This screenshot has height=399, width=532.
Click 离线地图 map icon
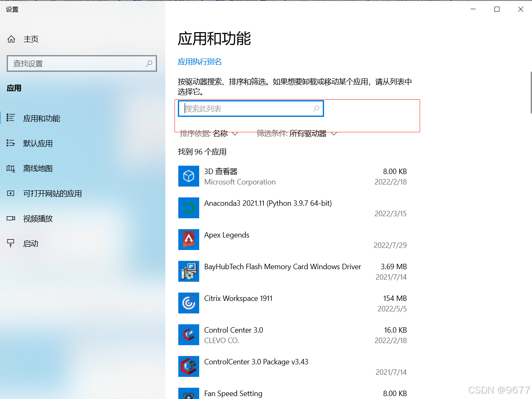pyautogui.click(x=11, y=168)
